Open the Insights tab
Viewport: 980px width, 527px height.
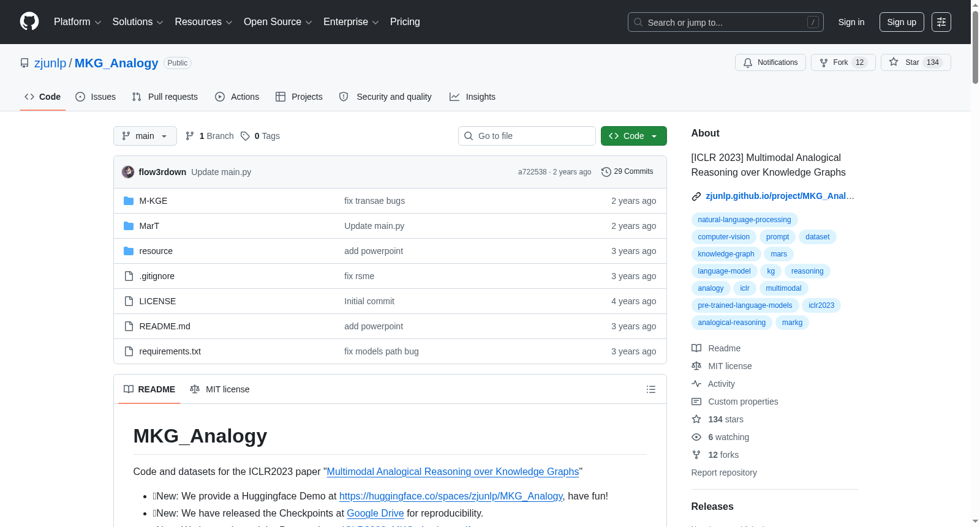coord(472,97)
